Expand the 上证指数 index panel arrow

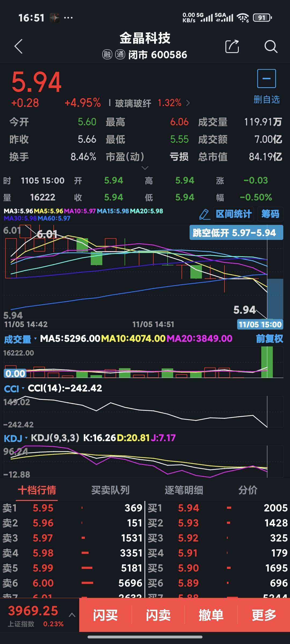point(72,615)
